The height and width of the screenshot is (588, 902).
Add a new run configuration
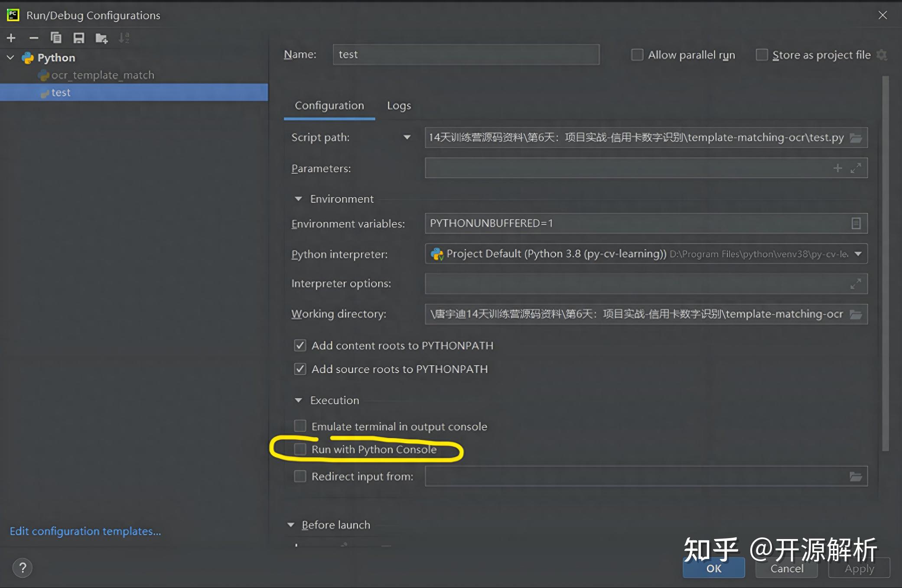[11, 38]
